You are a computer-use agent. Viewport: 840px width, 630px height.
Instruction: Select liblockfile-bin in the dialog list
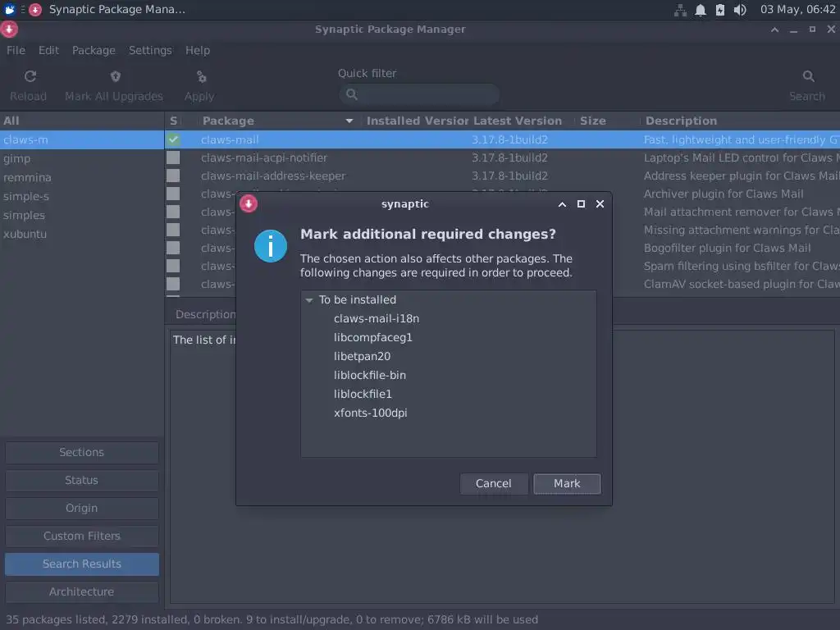370,376
